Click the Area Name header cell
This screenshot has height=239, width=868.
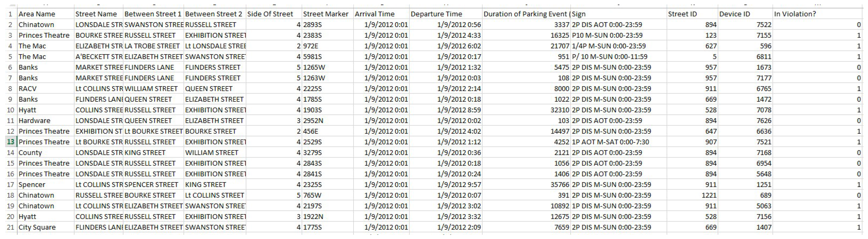45,14
